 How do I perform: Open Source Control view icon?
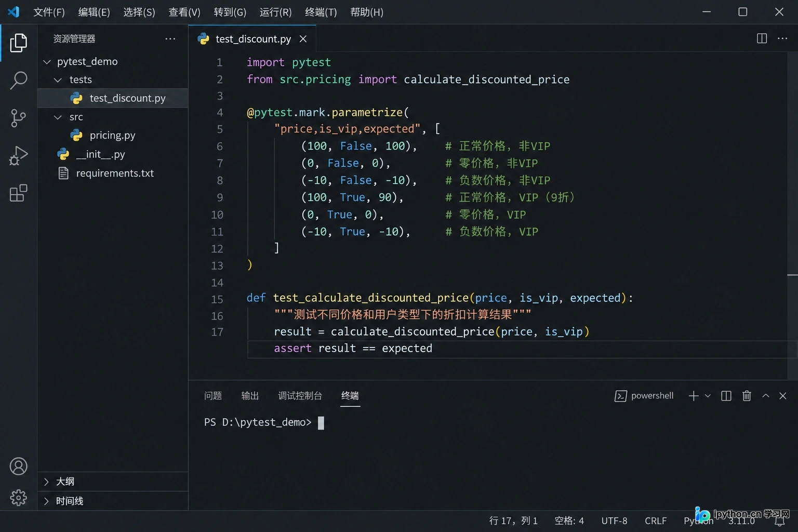[18, 118]
